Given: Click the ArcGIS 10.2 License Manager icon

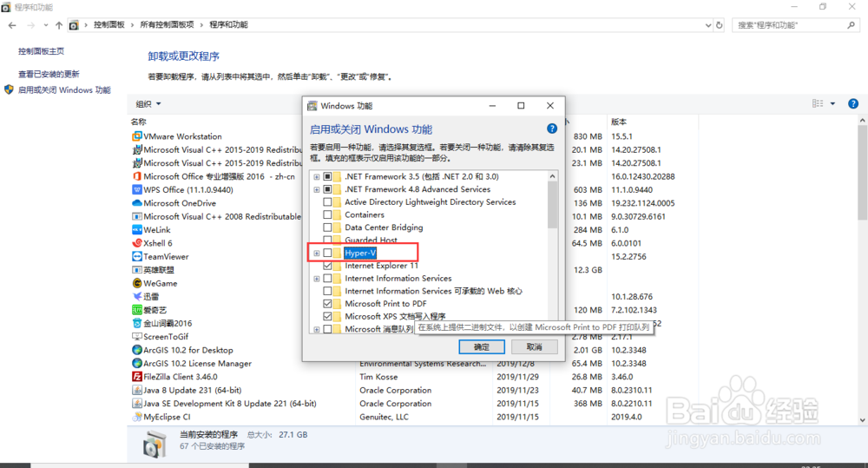Looking at the screenshot, I should click(x=137, y=363).
